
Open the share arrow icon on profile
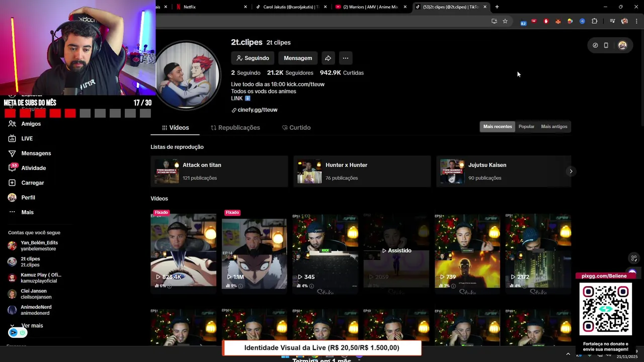click(328, 58)
